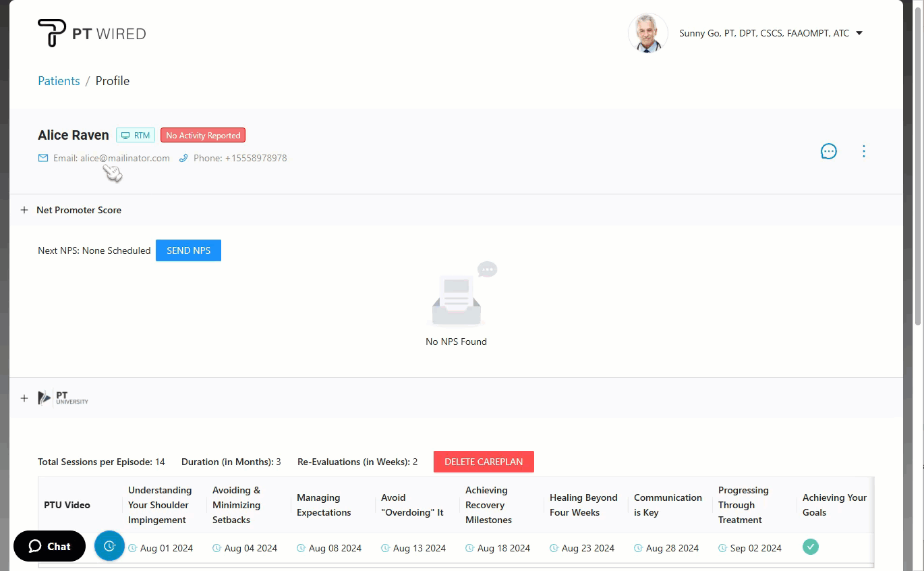
Task: Open the Chat widget
Action: 49,546
